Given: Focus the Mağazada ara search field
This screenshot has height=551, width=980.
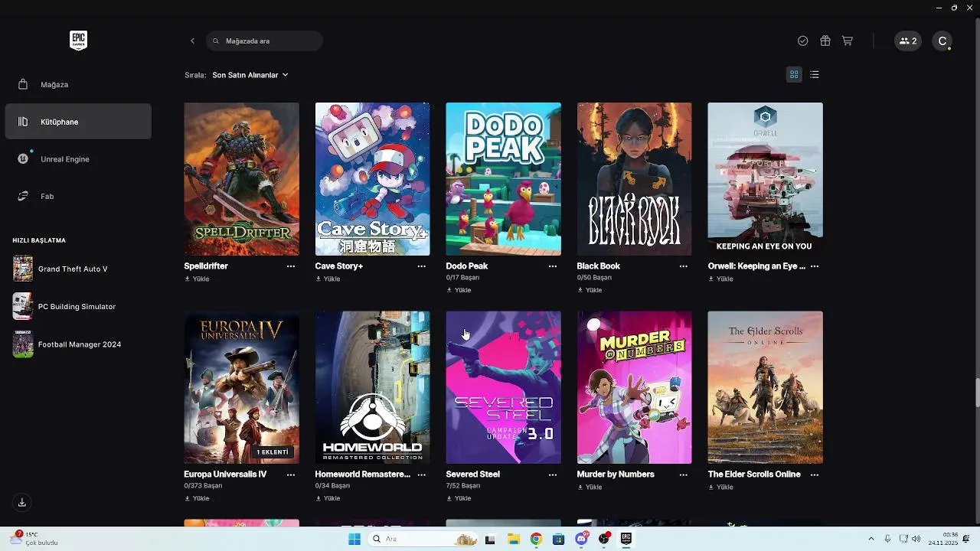Looking at the screenshot, I should pyautogui.click(x=264, y=41).
